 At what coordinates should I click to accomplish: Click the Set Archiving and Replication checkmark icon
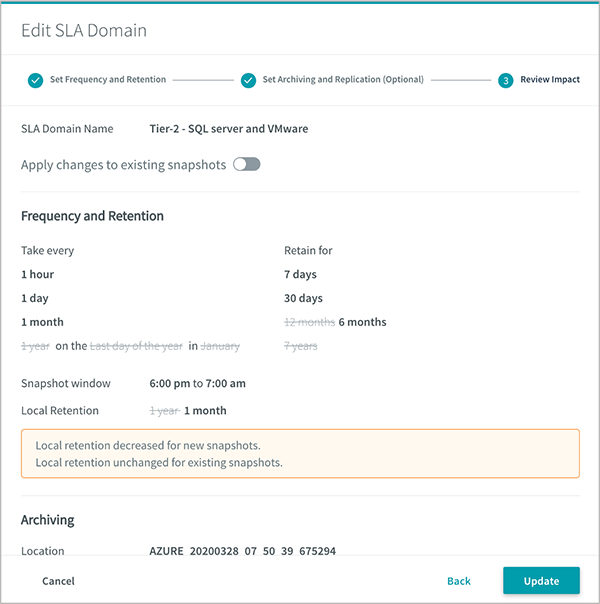tap(248, 80)
